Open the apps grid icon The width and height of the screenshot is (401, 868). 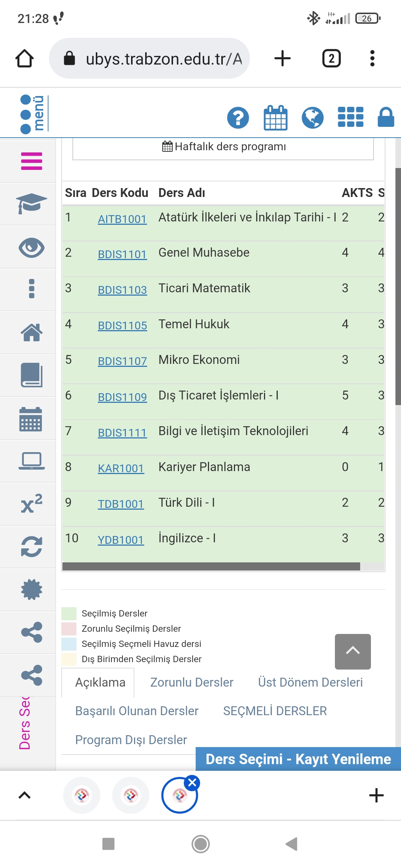pos(351,117)
